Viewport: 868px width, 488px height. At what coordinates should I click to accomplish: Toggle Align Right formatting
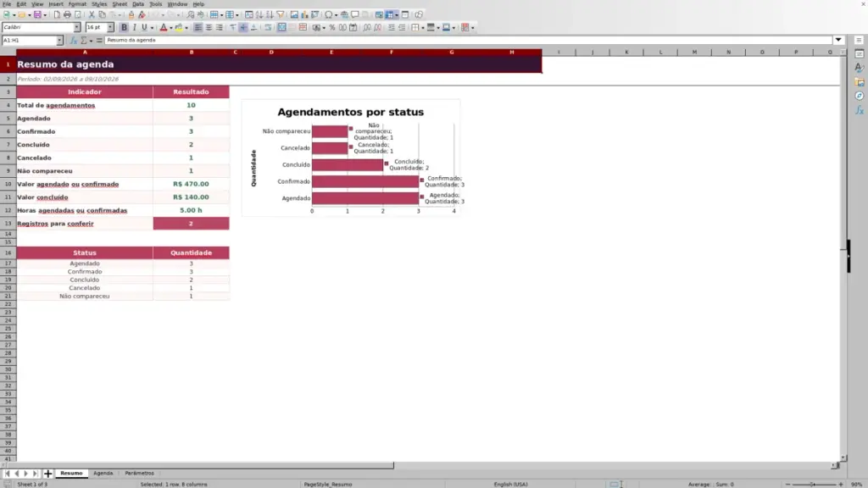[x=220, y=28]
